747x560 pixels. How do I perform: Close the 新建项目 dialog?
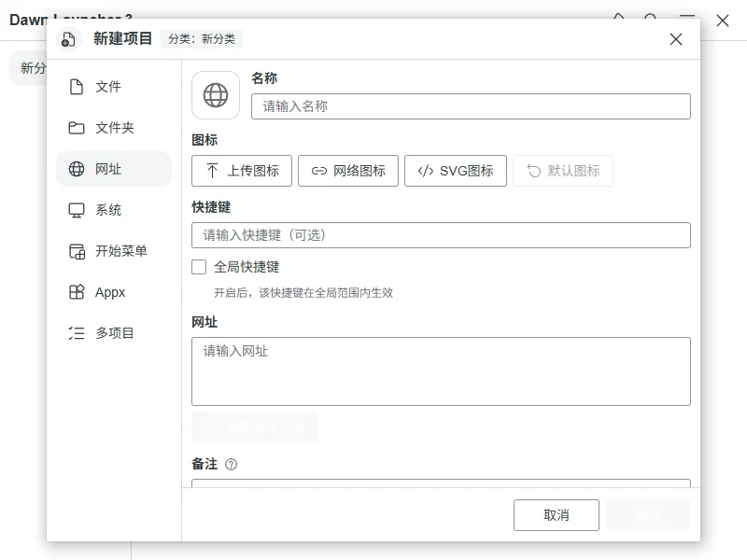675,39
